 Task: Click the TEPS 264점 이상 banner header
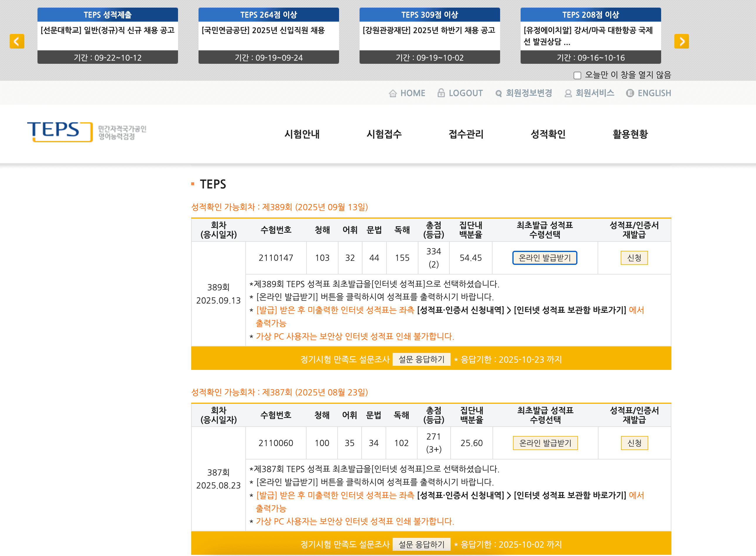pyautogui.click(x=269, y=15)
